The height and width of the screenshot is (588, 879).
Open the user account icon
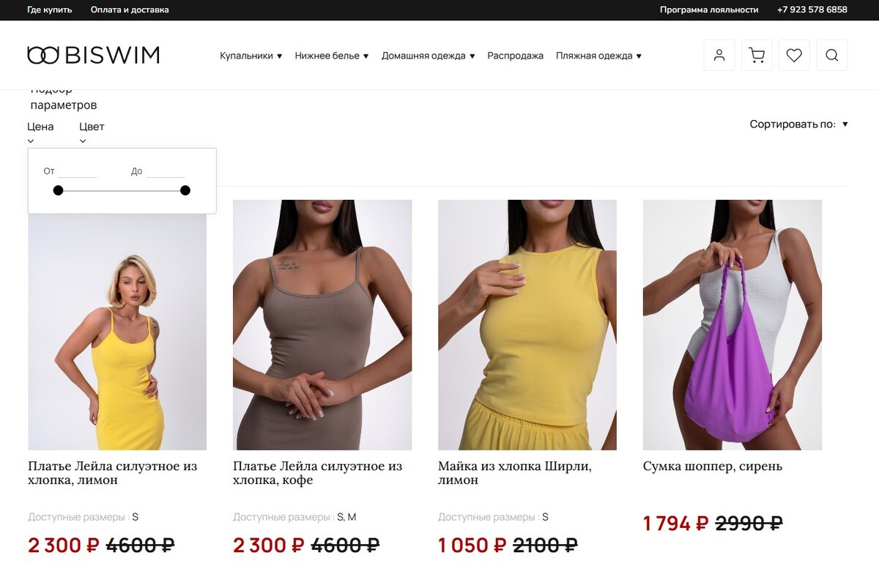719,55
